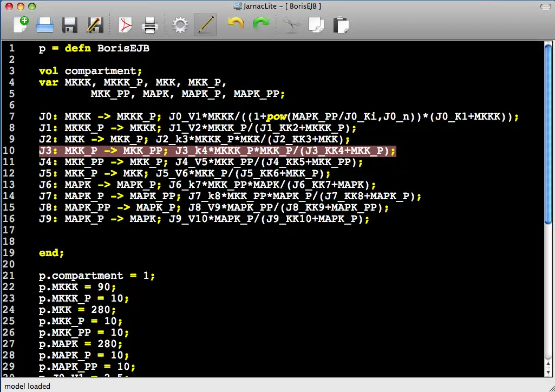The width and height of the screenshot is (555, 392).
Task: Click the J9 reaction line
Action: (x=204, y=219)
